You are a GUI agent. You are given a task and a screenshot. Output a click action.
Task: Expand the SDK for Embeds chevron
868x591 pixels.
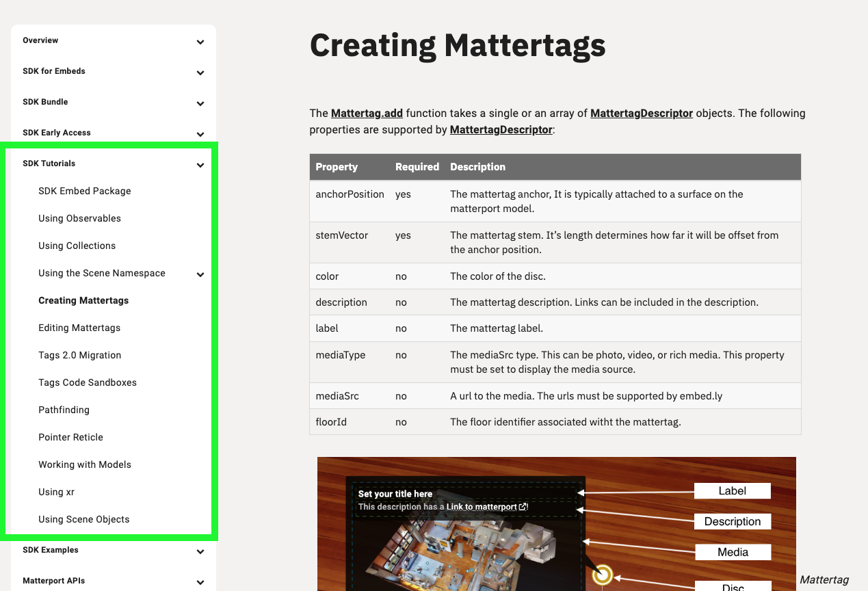coord(200,73)
